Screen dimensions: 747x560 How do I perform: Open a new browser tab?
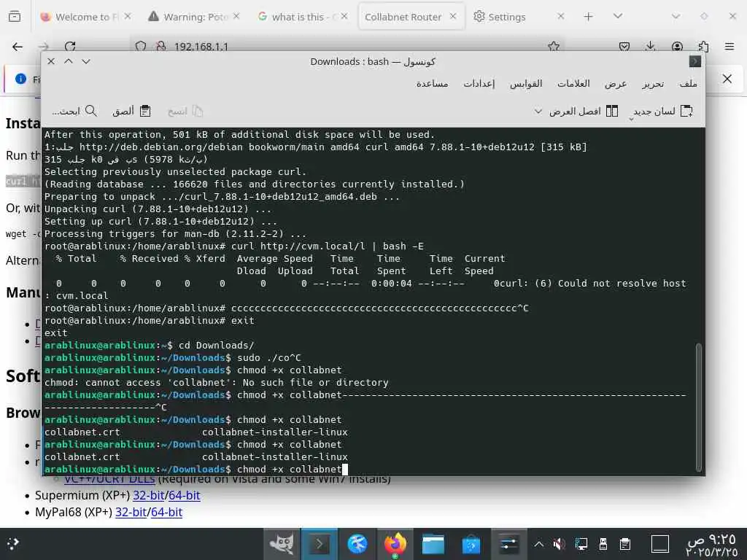tap(589, 17)
